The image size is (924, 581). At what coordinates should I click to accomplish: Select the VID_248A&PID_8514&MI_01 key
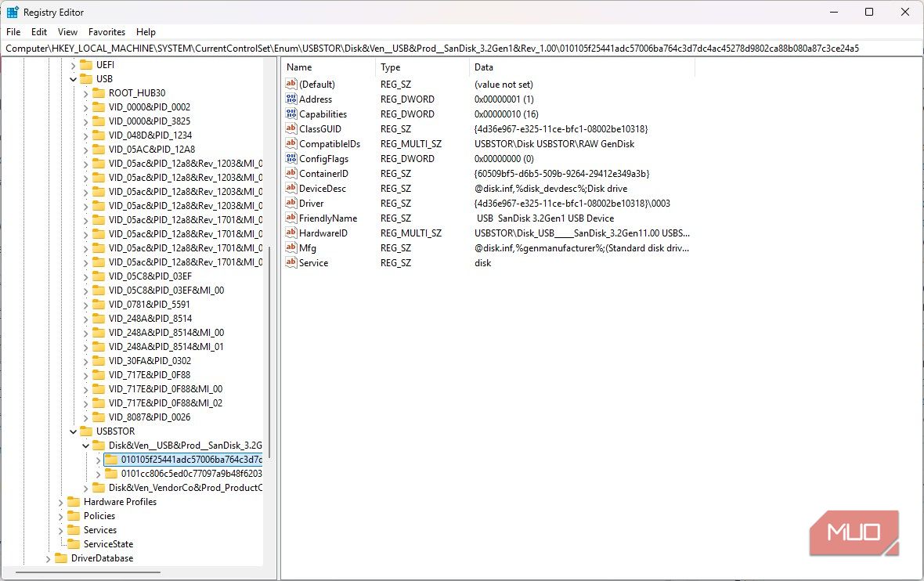tap(166, 346)
